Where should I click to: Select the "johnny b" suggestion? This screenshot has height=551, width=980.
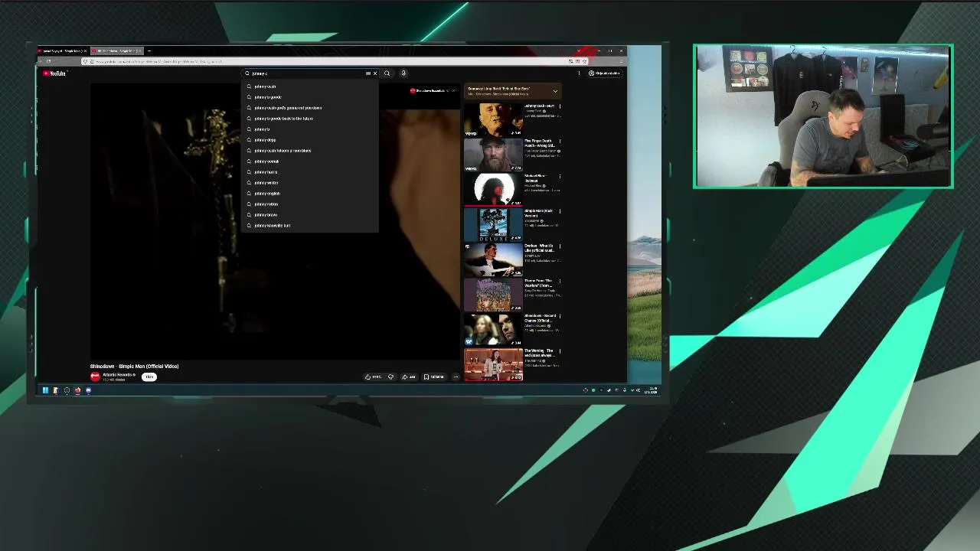tap(310, 129)
